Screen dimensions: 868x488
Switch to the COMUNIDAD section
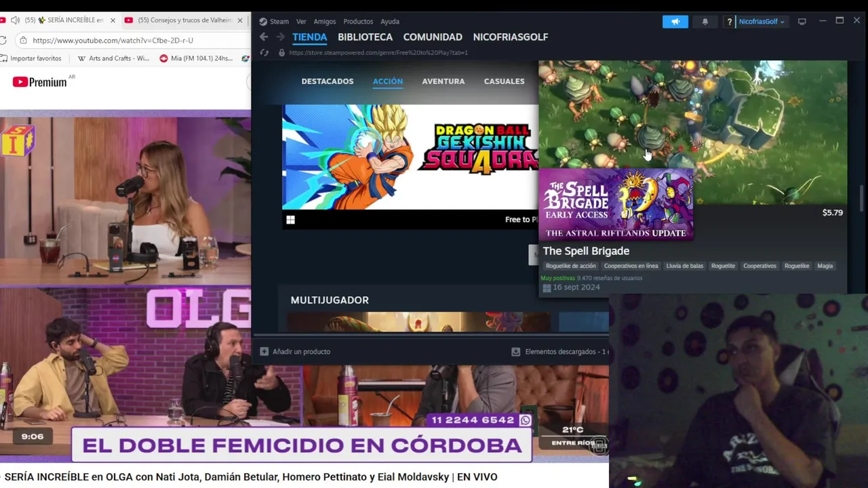[433, 37]
